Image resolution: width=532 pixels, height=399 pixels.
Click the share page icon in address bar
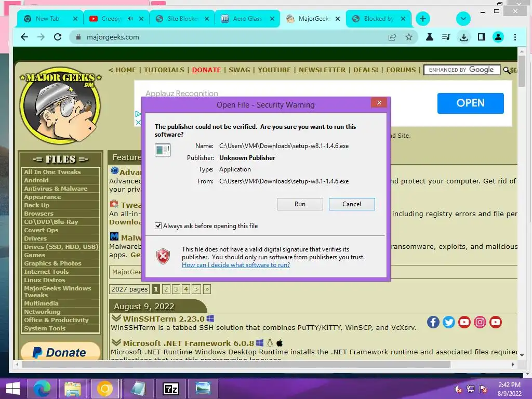tap(392, 37)
